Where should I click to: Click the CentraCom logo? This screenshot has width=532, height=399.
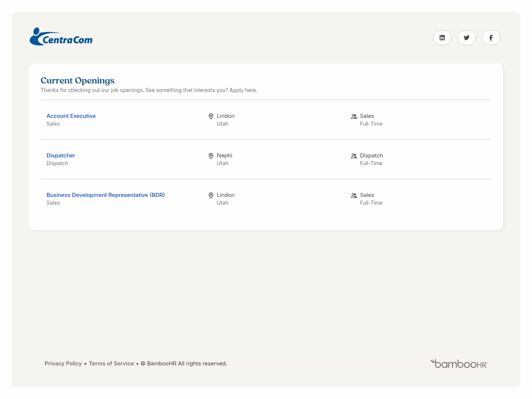61,37
